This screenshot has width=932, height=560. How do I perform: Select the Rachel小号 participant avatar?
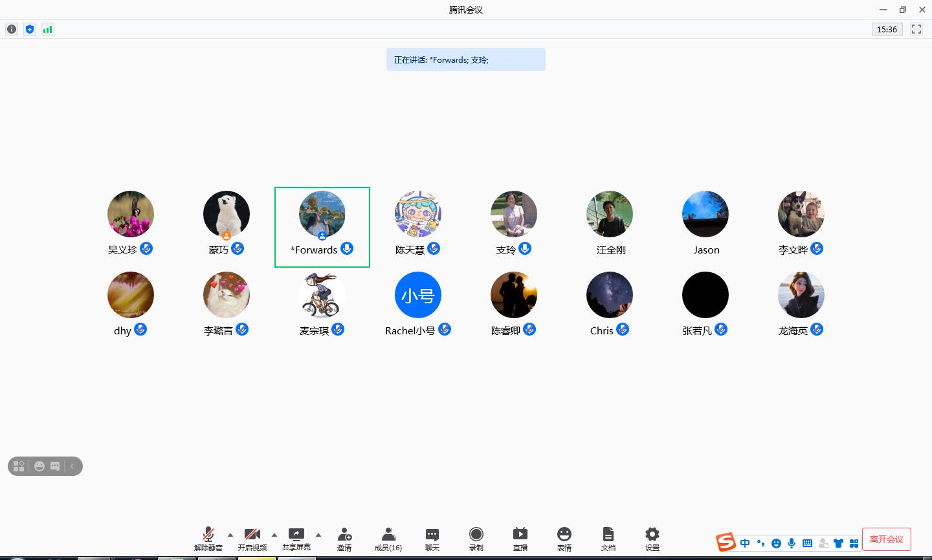coord(417,296)
